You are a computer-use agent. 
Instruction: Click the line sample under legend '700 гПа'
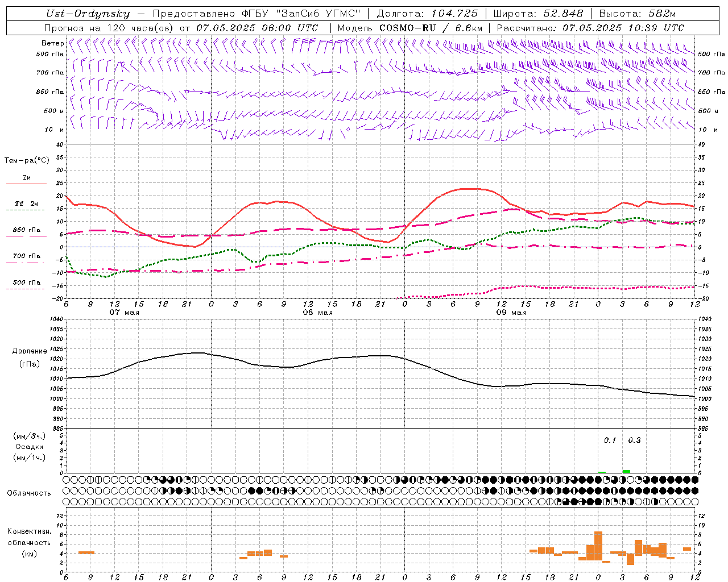[26, 263]
